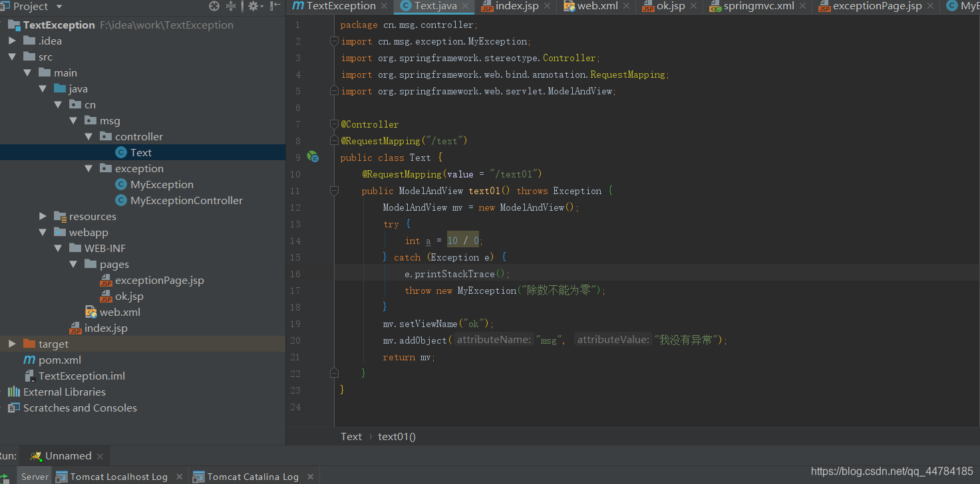The width and height of the screenshot is (980, 484).
Task: Collapse the java folder
Action: (43, 89)
